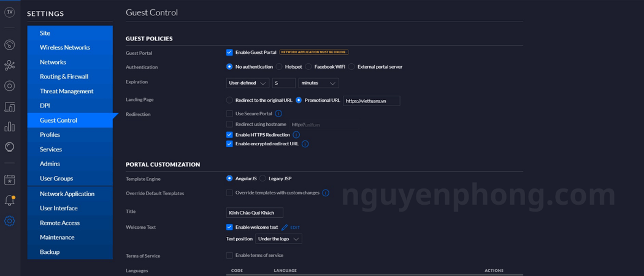Open the User-defined expiration dropdown
This screenshot has height=276, width=644.
pos(247,83)
